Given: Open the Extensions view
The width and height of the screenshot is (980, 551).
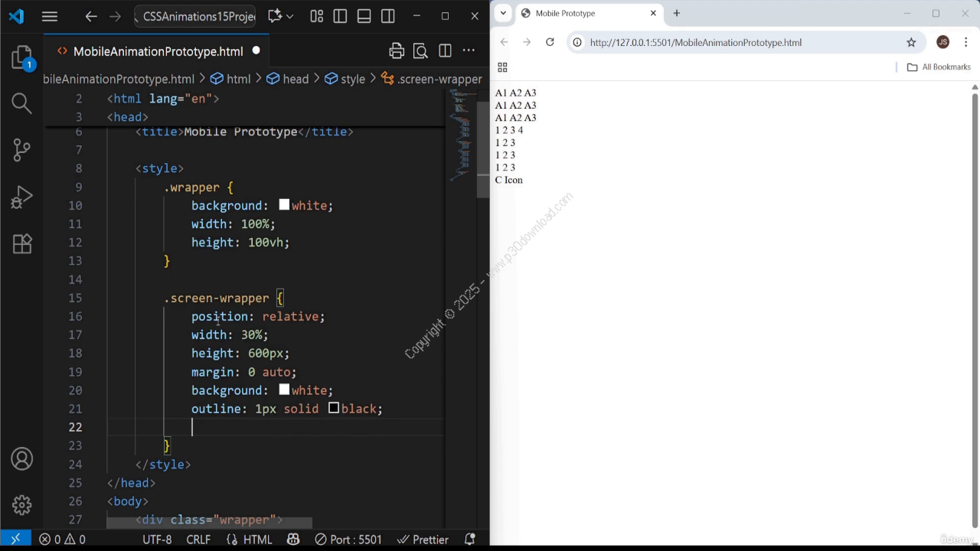Looking at the screenshot, I should tap(21, 244).
